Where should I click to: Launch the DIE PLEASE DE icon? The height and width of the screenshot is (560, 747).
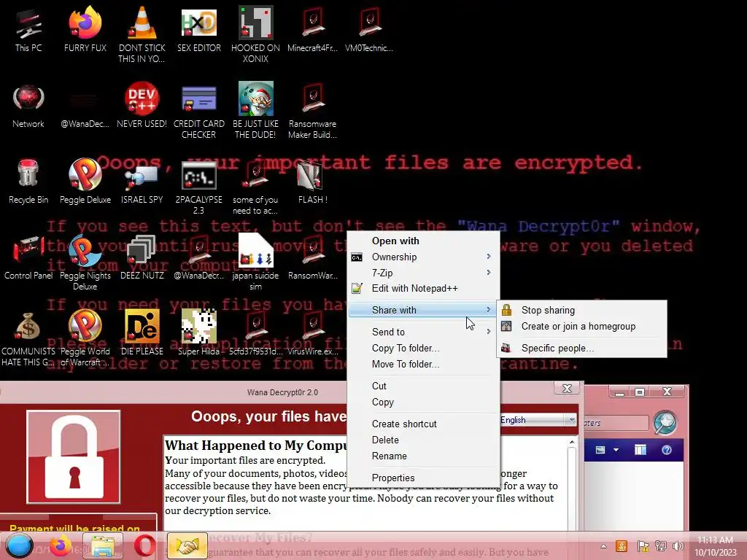click(142, 332)
